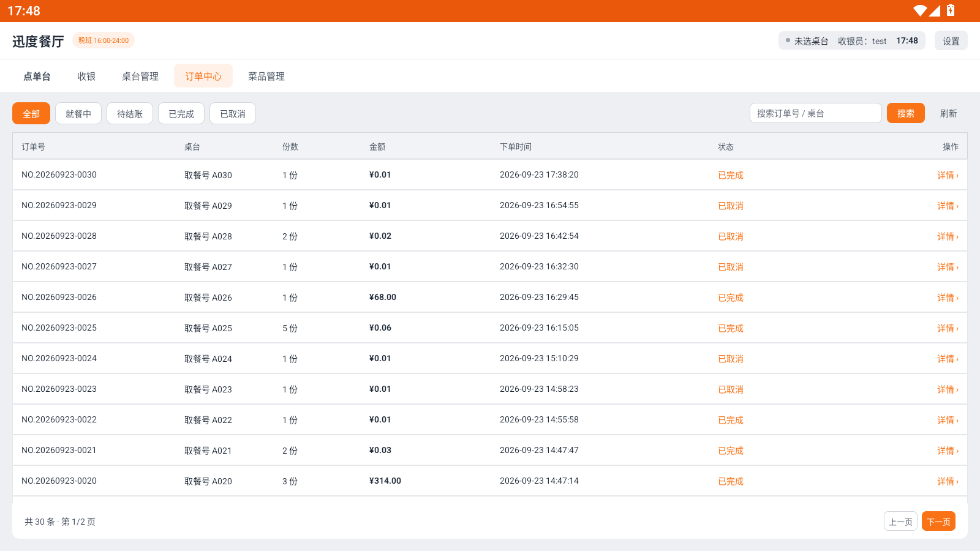The image size is (980, 551).
Task: Click the 未选桌台 status indicator
Action: (x=807, y=41)
